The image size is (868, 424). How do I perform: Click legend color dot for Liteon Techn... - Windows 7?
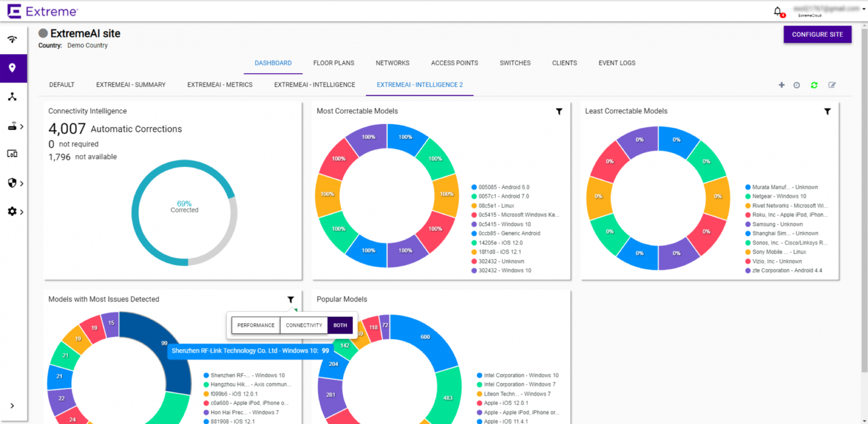point(480,394)
